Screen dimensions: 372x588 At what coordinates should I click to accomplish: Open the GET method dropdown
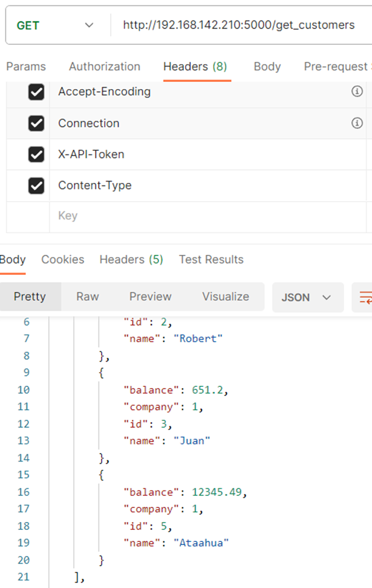(55, 25)
